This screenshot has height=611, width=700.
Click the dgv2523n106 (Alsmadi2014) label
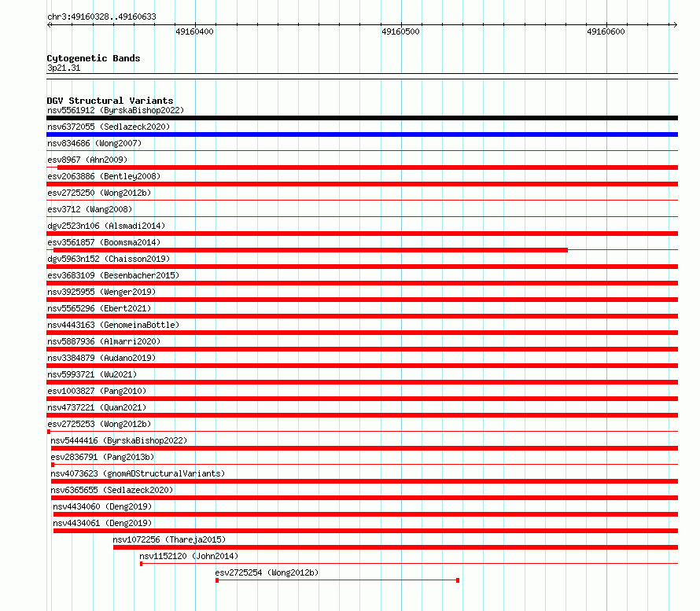pos(106,226)
